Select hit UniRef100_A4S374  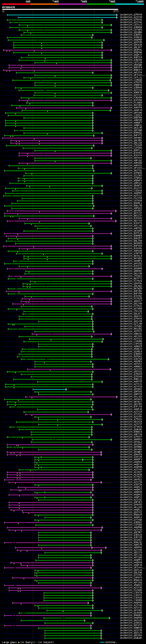click(131, 72)
